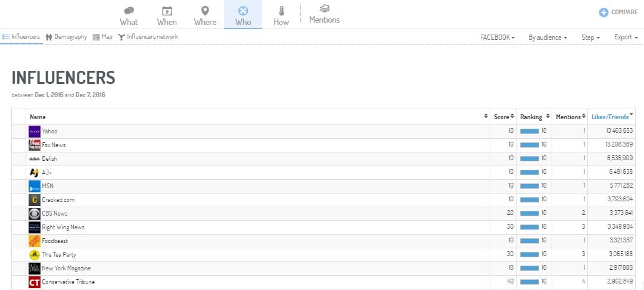Click the New York Magazine logo
Screen dimensions: 644x290
(x=35, y=268)
